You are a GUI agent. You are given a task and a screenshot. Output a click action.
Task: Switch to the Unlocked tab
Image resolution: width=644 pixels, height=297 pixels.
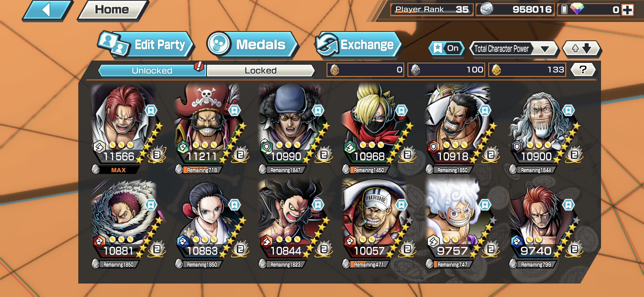click(152, 71)
